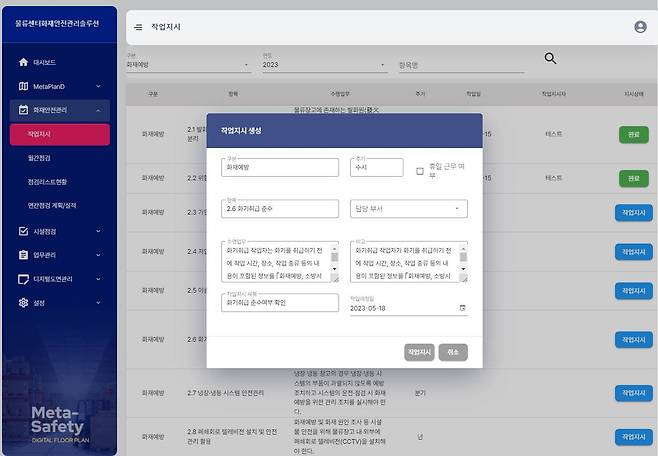Click the map icon next to MetaPlanD
Image resolution: width=658 pixels, height=456 pixels.
[24, 86]
